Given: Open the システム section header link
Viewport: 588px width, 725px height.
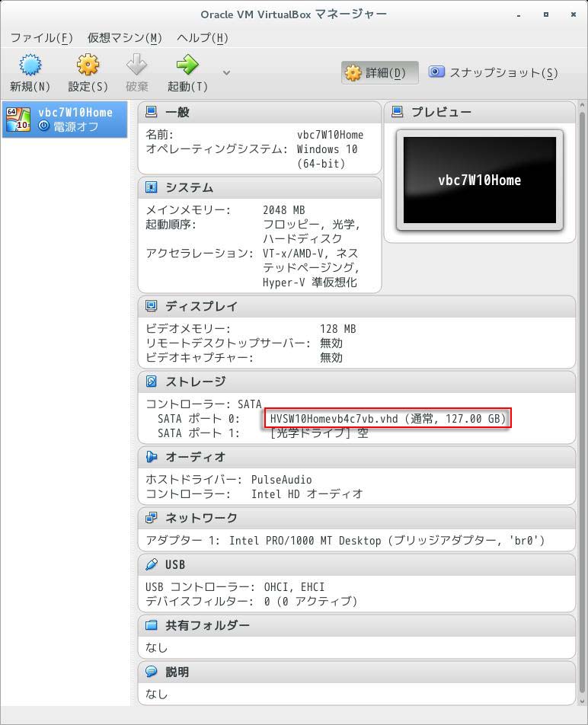Looking at the screenshot, I should point(190,187).
